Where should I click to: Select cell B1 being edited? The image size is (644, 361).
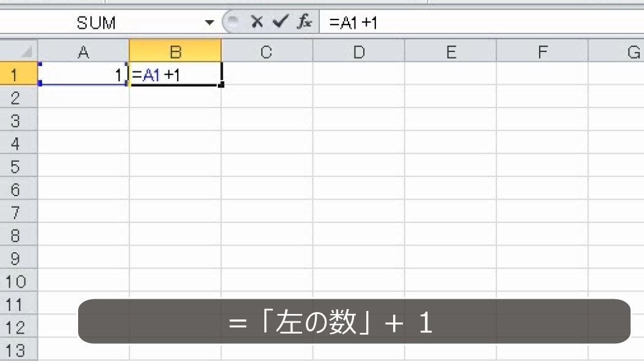tap(174, 74)
